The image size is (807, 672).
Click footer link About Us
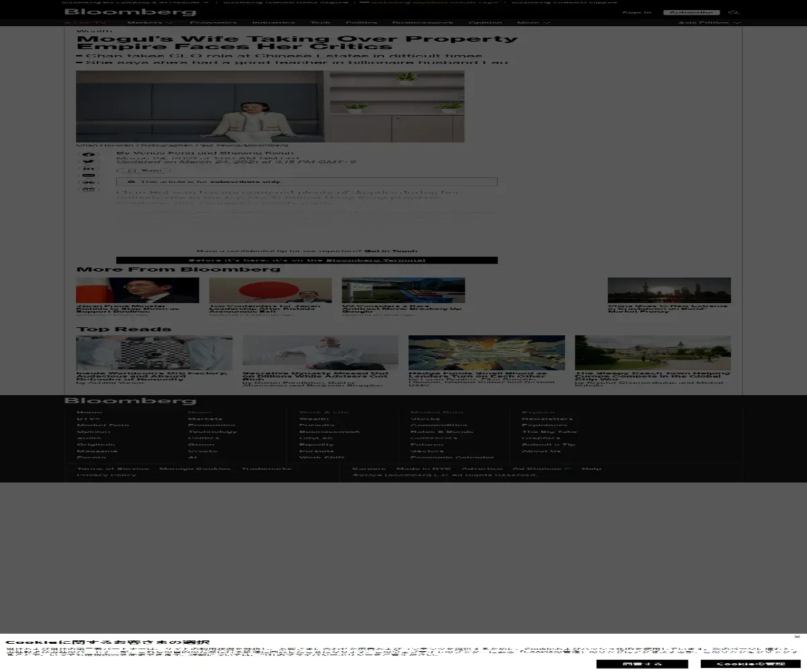tap(541, 451)
